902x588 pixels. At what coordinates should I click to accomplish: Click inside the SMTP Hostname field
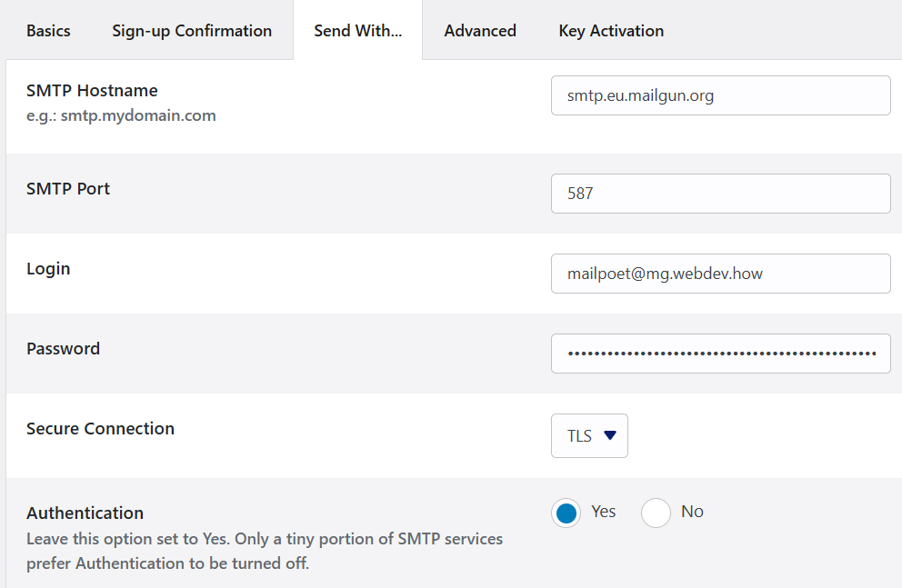[x=720, y=95]
